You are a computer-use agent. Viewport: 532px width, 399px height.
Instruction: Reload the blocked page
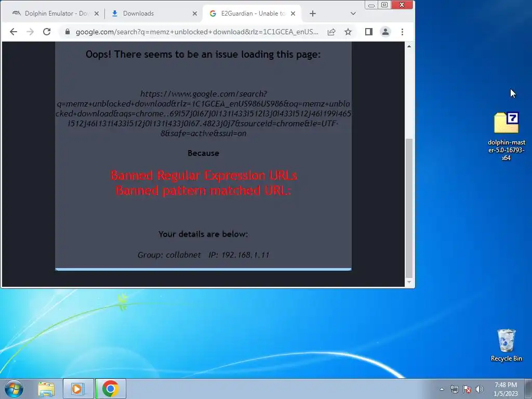(47, 32)
